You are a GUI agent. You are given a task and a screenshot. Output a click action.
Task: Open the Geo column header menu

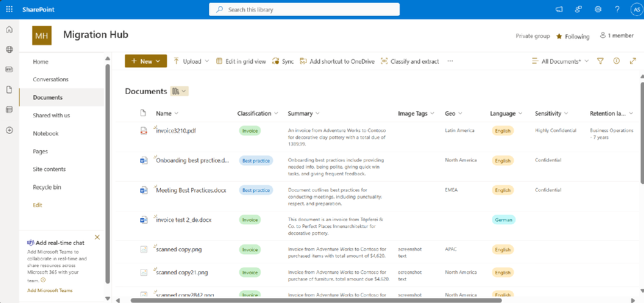pos(454,113)
